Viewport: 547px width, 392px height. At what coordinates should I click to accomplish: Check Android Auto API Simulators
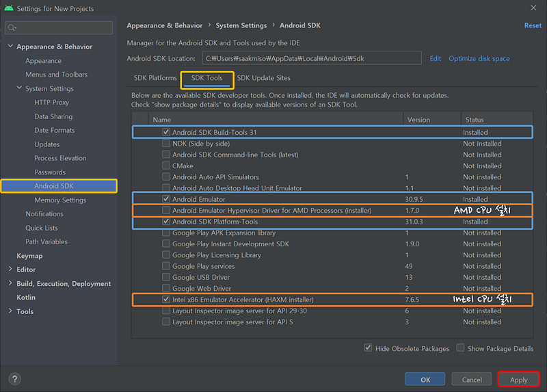tap(166, 177)
